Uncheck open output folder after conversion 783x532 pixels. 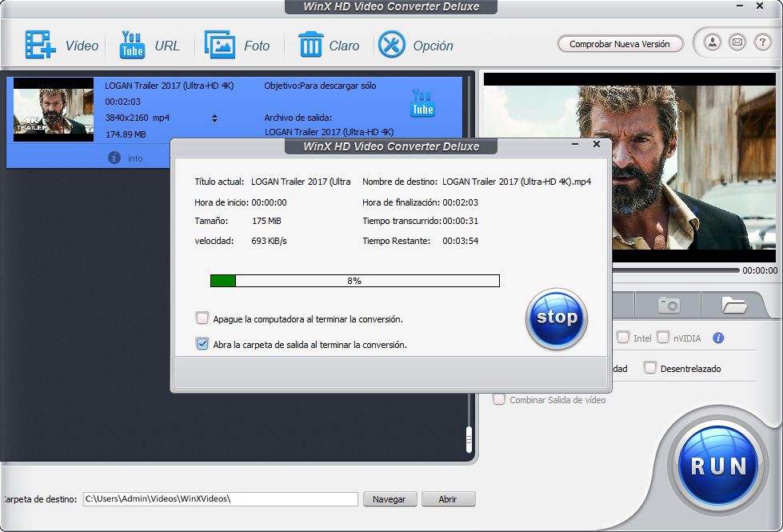tap(202, 345)
